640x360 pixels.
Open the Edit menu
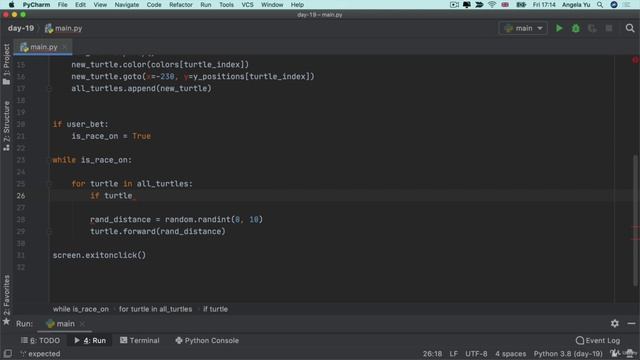pyautogui.click(x=80, y=5)
